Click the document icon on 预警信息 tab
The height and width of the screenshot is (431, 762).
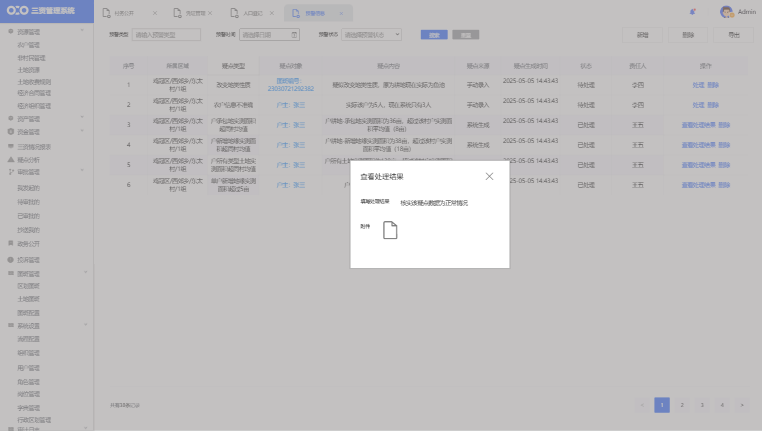tap(295, 13)
